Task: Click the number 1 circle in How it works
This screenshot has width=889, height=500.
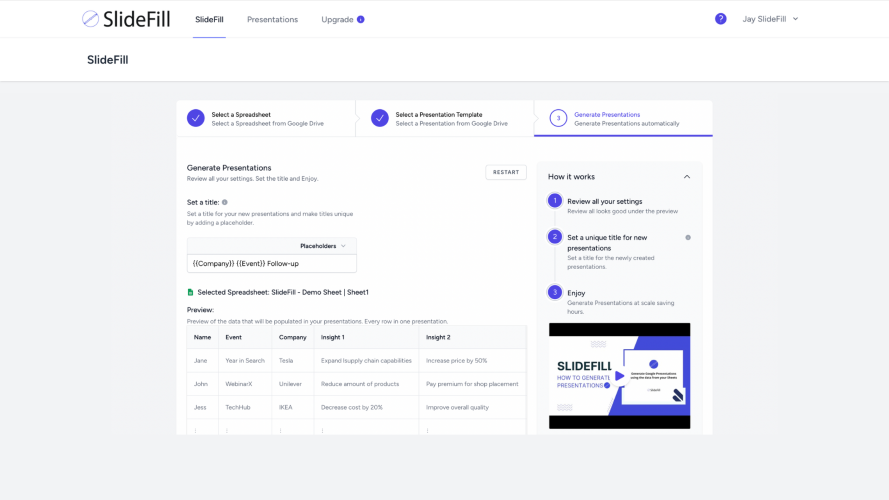Action: pyautogui.click(x=555, y=201)
